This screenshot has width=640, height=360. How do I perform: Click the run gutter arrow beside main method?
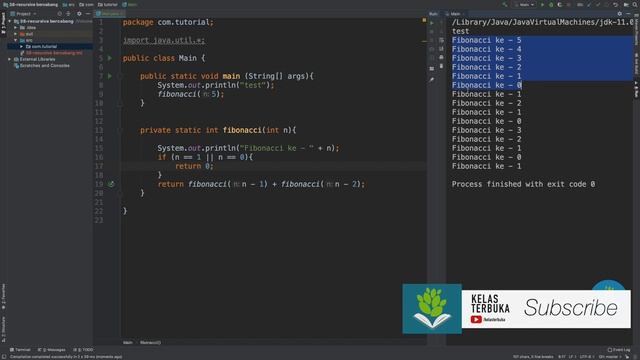(x=109, y=76)
